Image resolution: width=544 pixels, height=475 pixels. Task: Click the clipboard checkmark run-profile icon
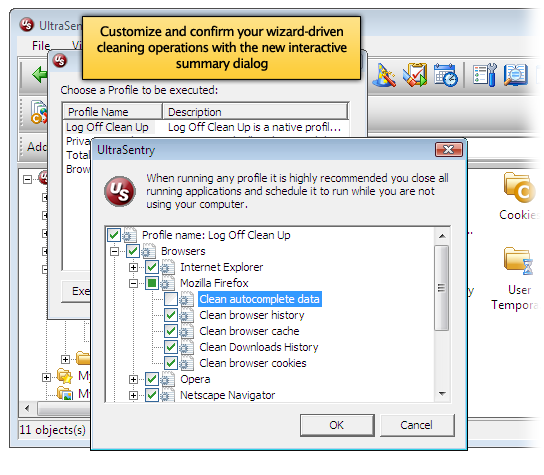pyautogui.click(x=415, y=75)
